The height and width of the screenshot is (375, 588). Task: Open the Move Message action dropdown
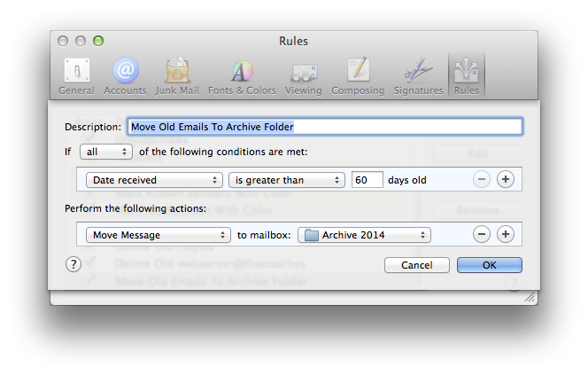(159, 235)
